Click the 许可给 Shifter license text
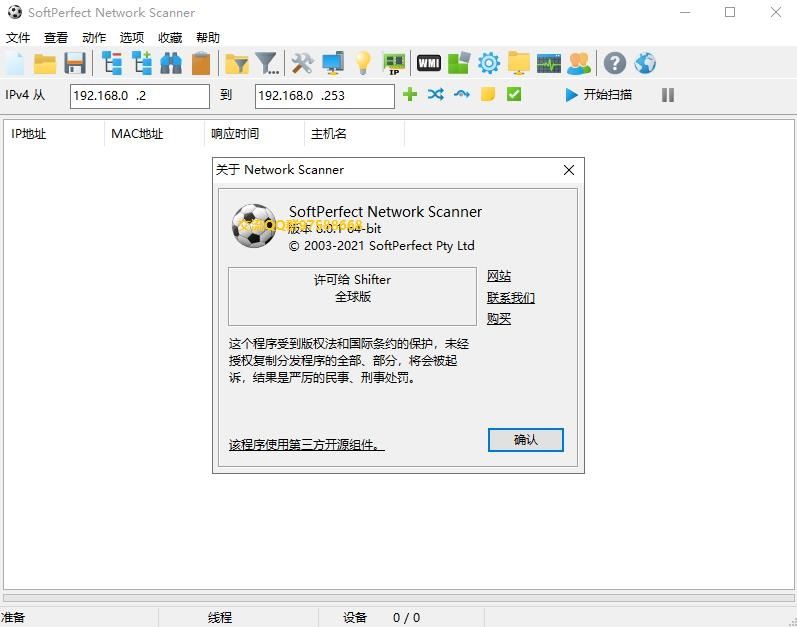797x627 pixels. (x=352, y=279)
